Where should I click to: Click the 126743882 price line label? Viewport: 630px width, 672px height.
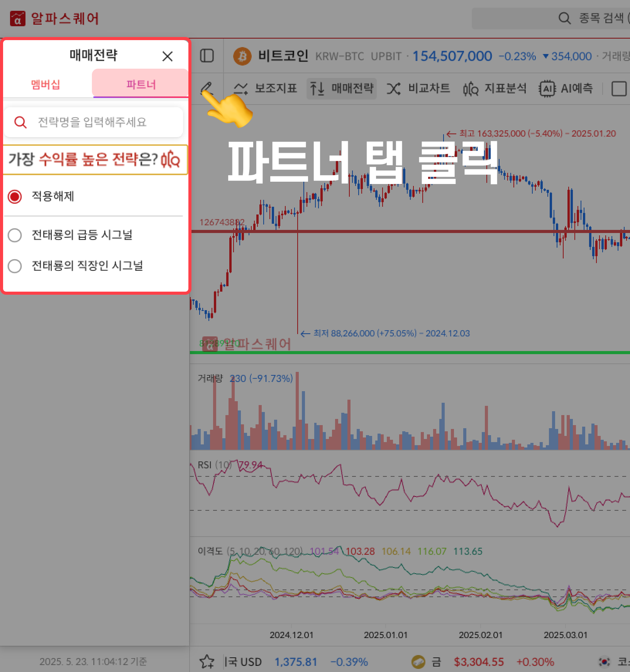pyautogui.click(x=222, y=222)
